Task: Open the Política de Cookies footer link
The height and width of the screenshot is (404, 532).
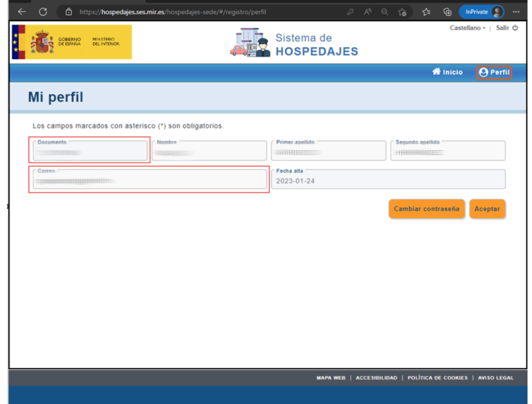Action: coord(438,378)
